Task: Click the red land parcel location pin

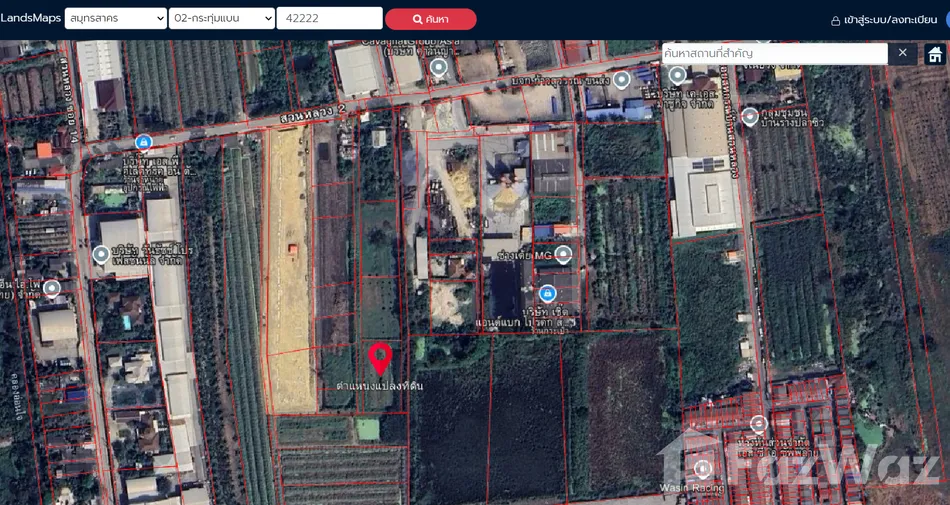Action: pyautogui.click(x=380, y=357)
